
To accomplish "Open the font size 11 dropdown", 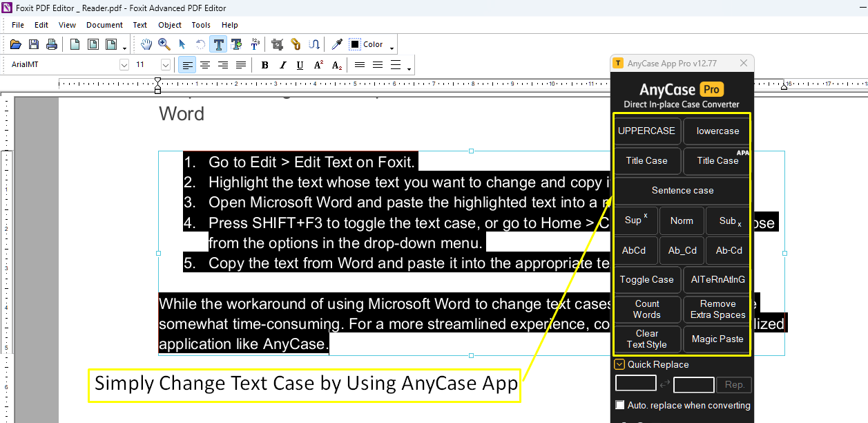I will [166, 65].
